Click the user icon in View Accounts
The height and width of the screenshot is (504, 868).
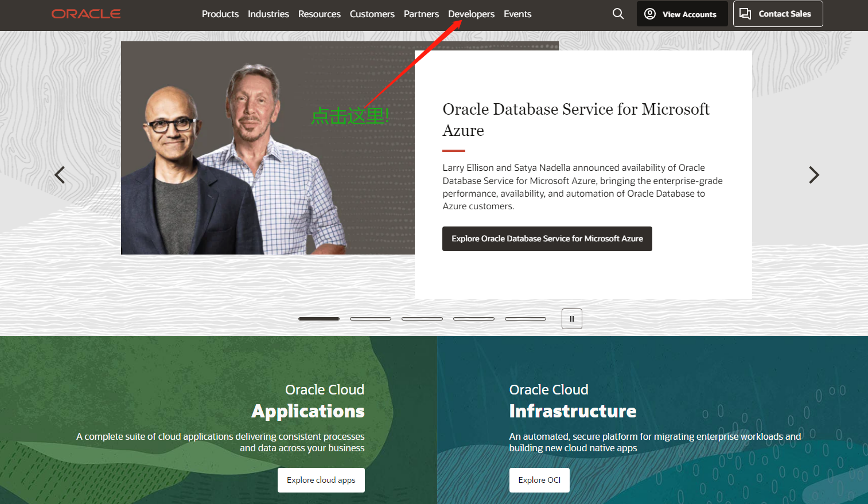[650, 14]
